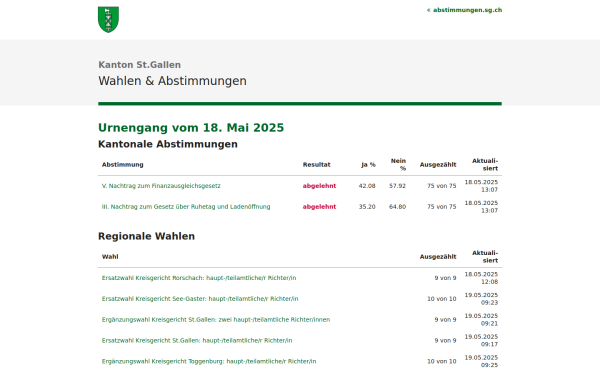Click abgelehnt result for Ruhetag und Ladenöffnung

coord(319,207)
